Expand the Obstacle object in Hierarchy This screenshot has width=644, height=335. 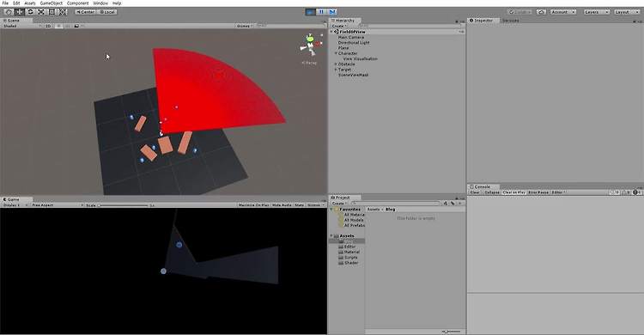coord(336,64)
